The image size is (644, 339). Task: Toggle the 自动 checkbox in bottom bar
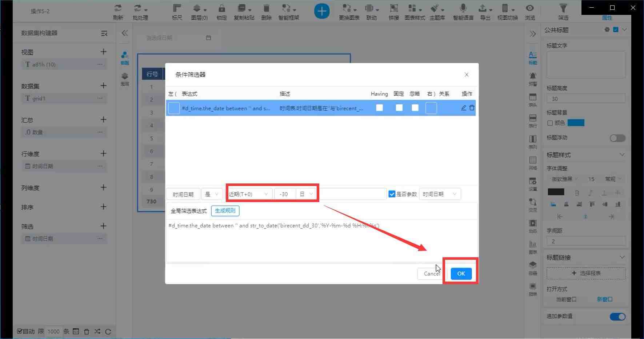[x=20, y=331]
